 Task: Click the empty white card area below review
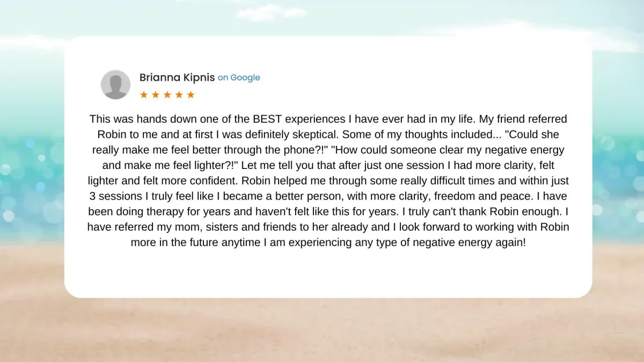328,274
